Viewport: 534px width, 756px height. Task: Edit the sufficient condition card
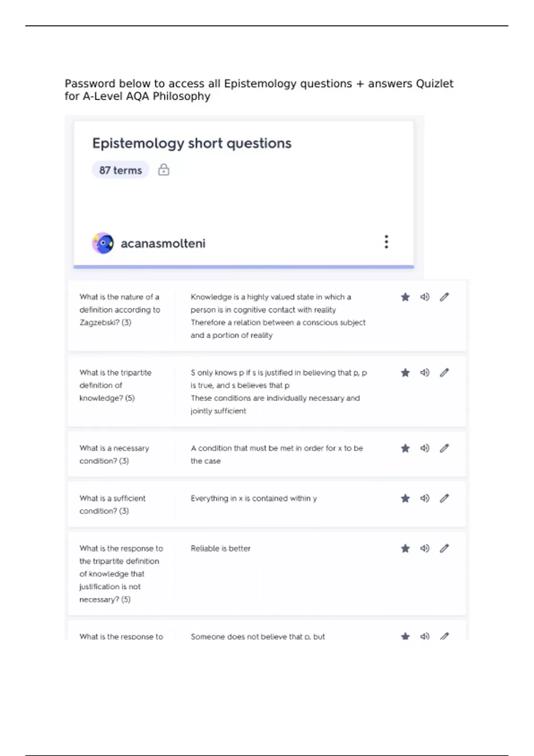445,499
